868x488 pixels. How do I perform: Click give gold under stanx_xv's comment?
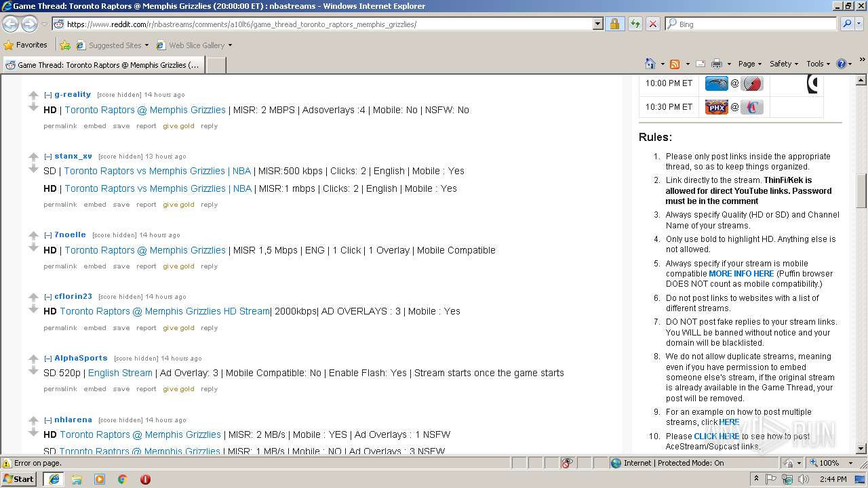click(x=178, y=205)
